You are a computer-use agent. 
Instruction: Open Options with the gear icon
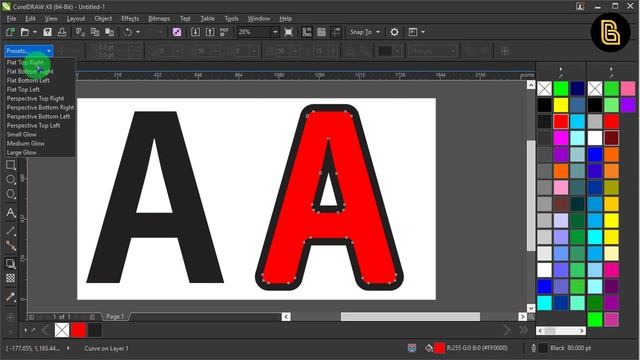click(x=394, y=32)
